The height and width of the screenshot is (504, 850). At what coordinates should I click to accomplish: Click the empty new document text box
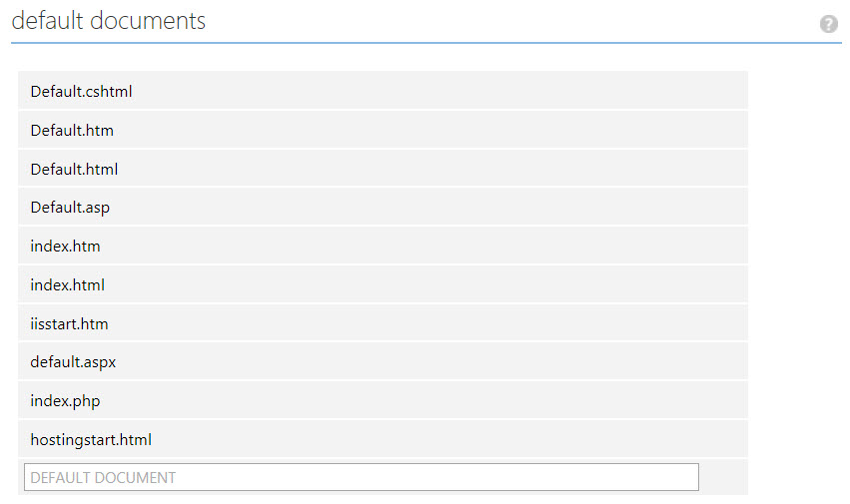[361, 477]
